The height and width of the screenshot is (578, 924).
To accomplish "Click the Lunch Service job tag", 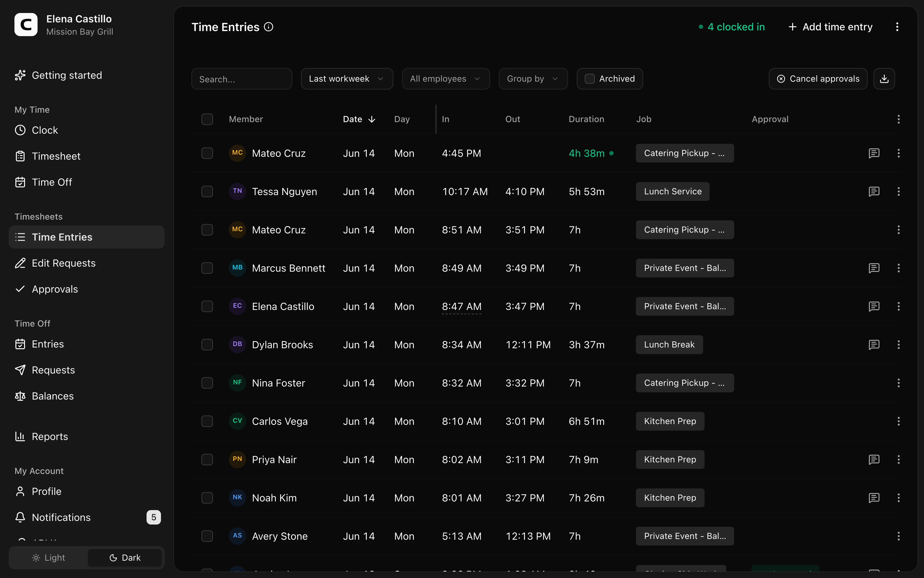I will click(672, 191).
